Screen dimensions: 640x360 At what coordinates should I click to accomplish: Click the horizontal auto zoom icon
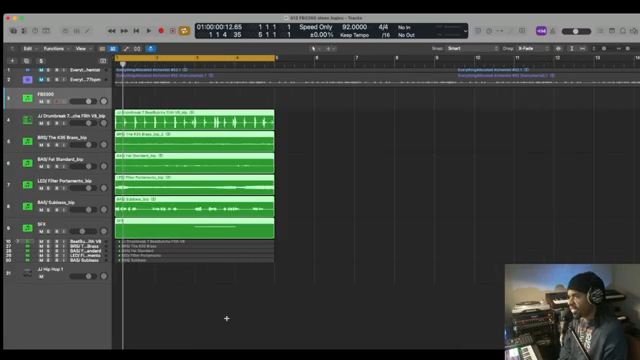[582, 49]
